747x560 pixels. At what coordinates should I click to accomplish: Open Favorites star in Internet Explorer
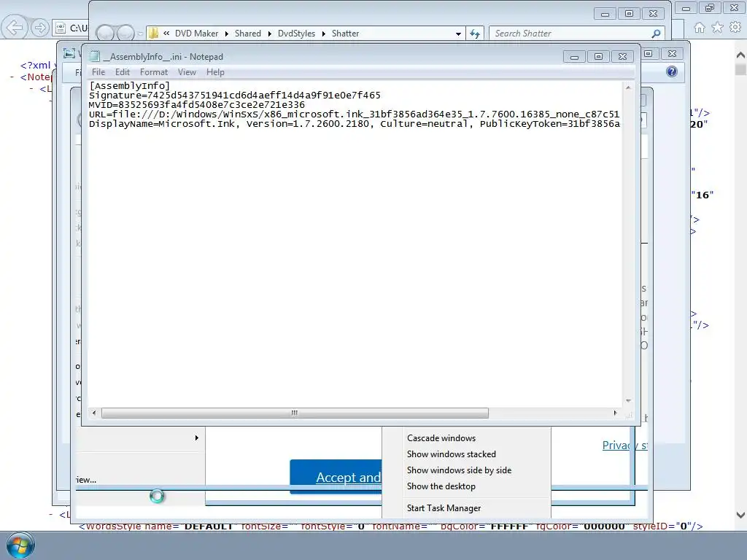pos(717,28)
